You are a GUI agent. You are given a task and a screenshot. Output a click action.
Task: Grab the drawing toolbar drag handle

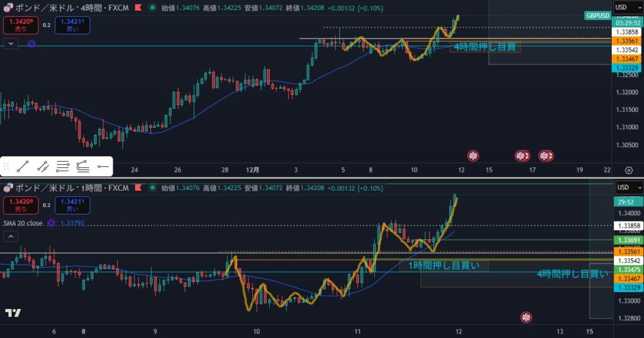(6, 167)
